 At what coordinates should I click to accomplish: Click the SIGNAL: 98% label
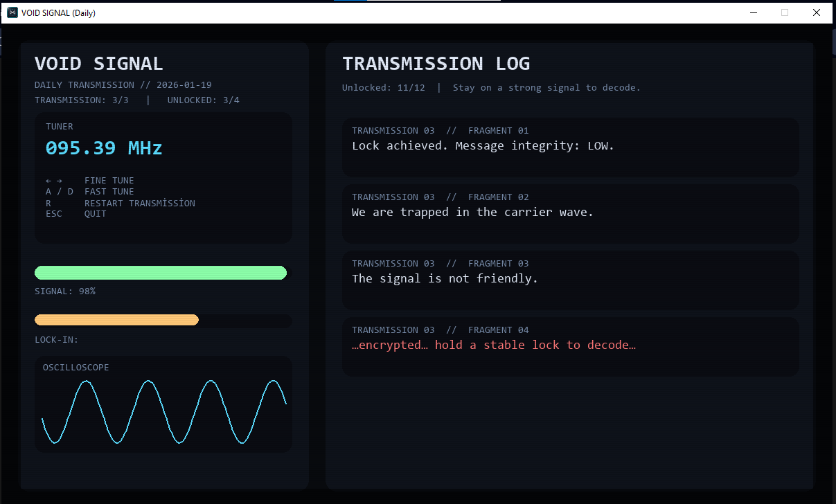pyautogui.click(x=65, y=291)
